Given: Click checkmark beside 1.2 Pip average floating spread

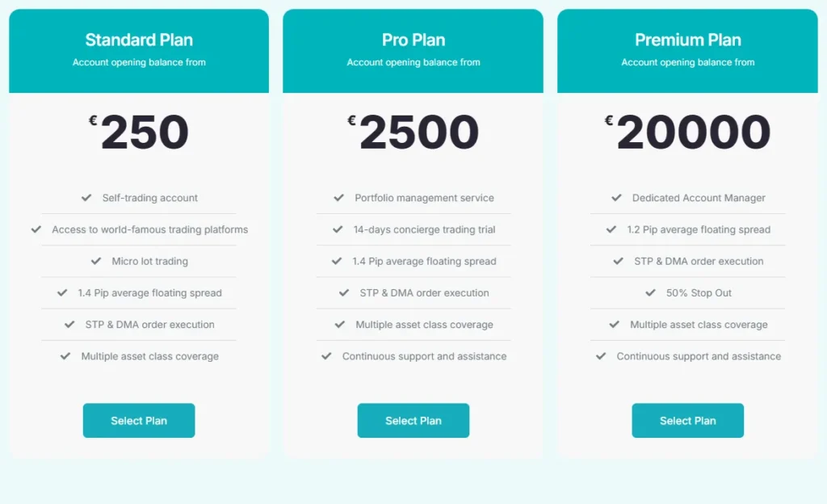Looking at the screenshot, I should point(611,229).
